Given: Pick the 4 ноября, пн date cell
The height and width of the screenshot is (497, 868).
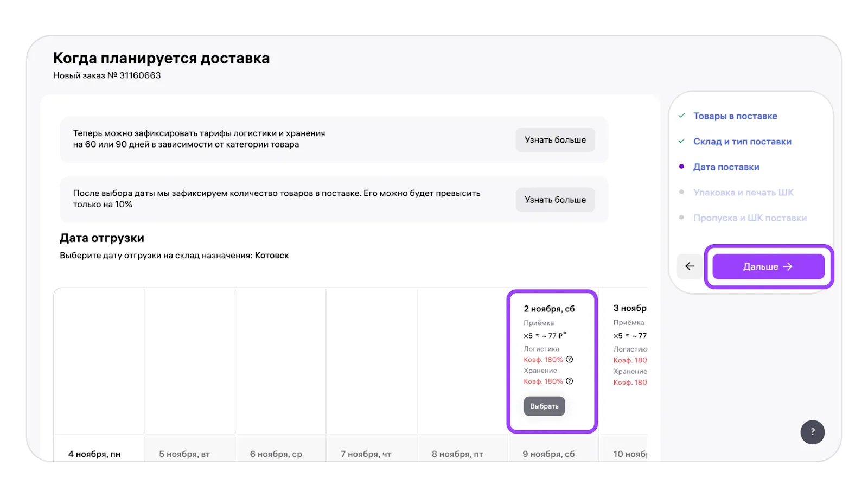Looking at the screenshot, I should (94, 454).
